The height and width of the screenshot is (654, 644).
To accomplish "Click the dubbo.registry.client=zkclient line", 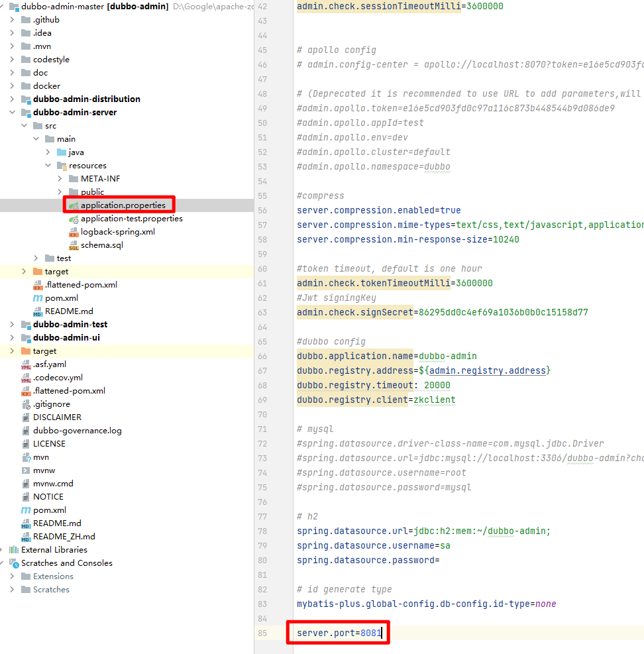I will (376, 400).
